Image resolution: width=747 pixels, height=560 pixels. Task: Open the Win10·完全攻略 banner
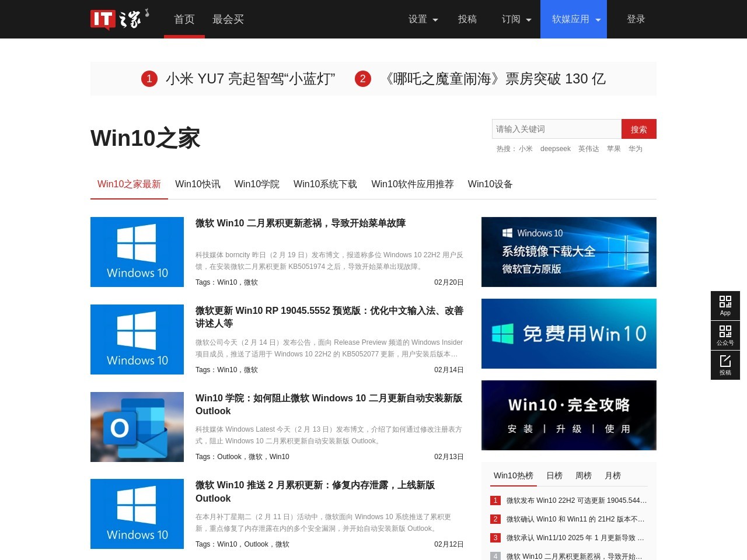(569, 415)
